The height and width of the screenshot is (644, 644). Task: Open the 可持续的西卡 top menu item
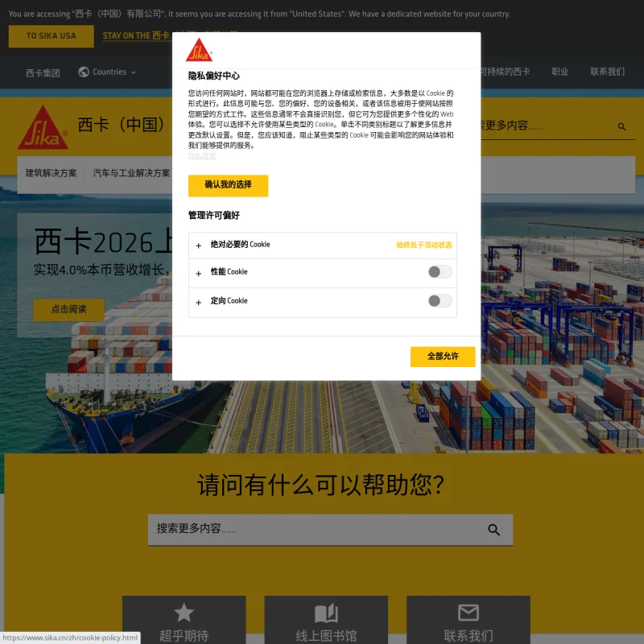pyautogui.click(x=506, y=72)
